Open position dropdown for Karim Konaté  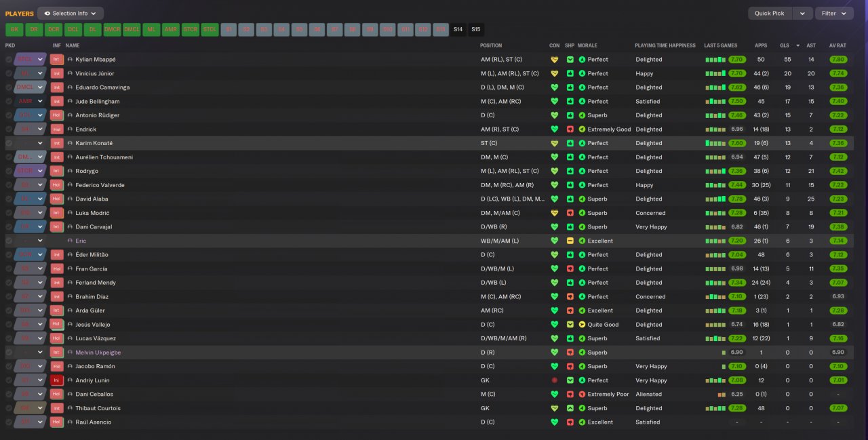40,143
